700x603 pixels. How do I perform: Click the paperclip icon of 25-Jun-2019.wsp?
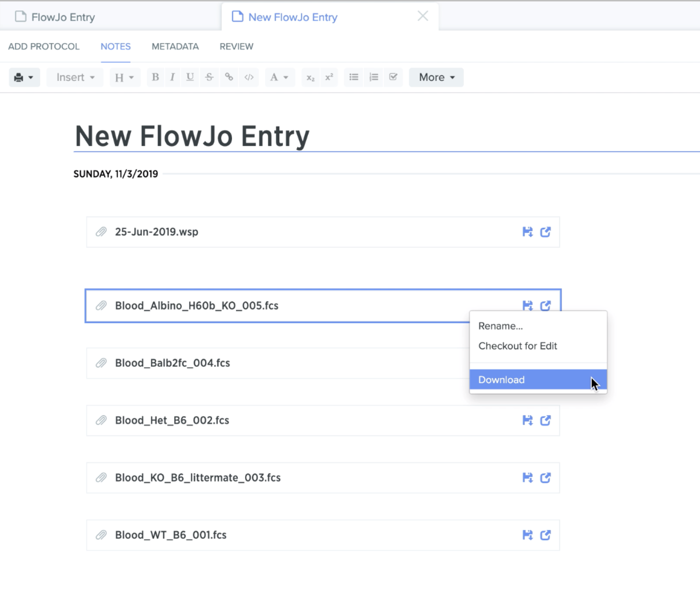[x=101, y=232]
